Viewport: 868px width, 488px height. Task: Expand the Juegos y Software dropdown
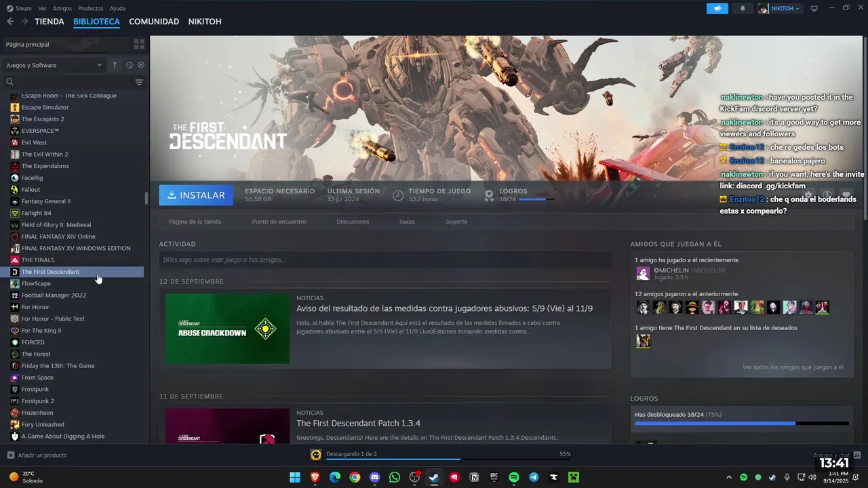coord(54,65)
